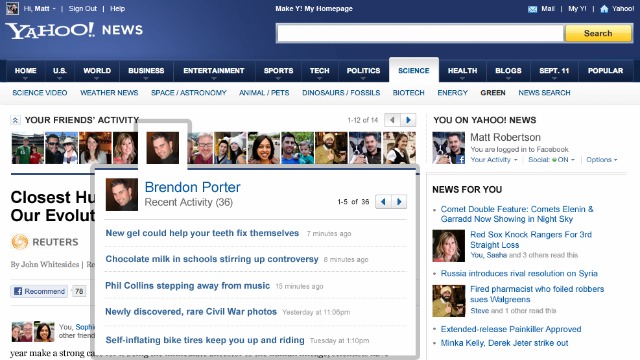Click Facebook Recommend button
Viewport: 640px width, 360px height.
[39, 291]
